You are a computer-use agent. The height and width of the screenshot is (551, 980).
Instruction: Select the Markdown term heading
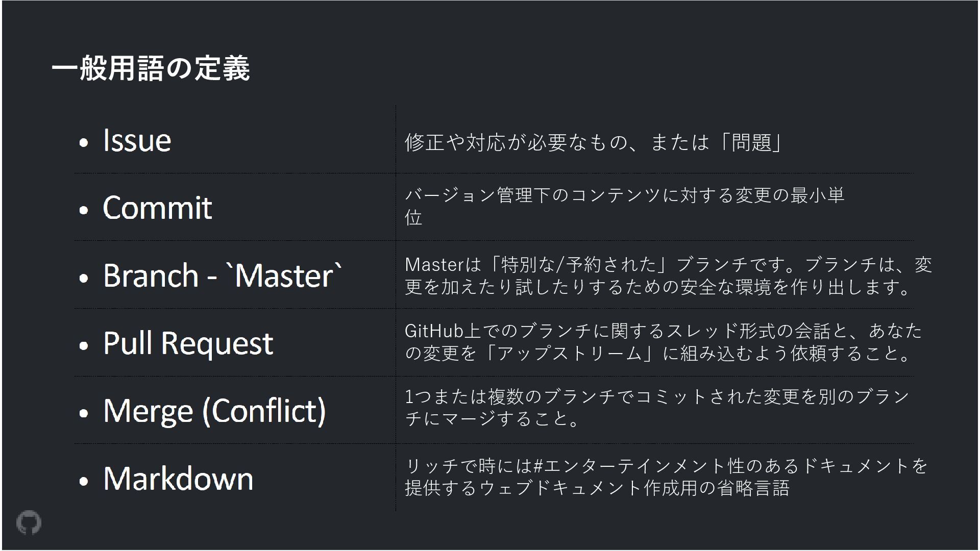pos(178,479)
